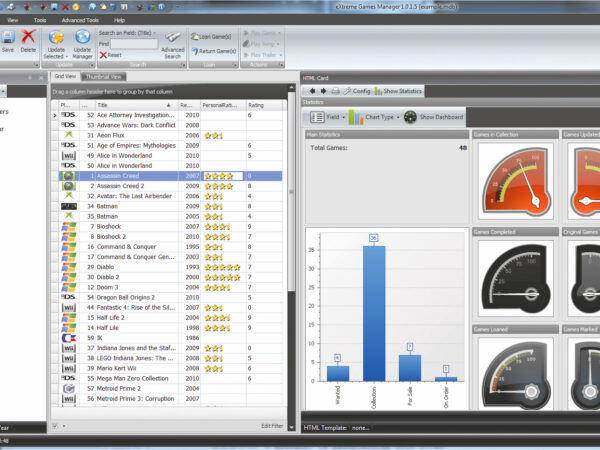600x450 pixels.
Task: Toggle the filter checkbox below the grid
Action: click(x=55, y=427)
